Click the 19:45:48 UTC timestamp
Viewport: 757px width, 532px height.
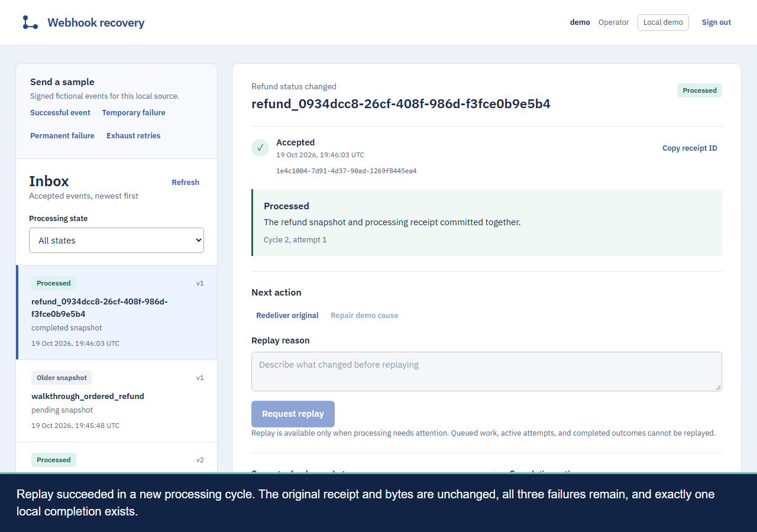(x=75, y=426)
